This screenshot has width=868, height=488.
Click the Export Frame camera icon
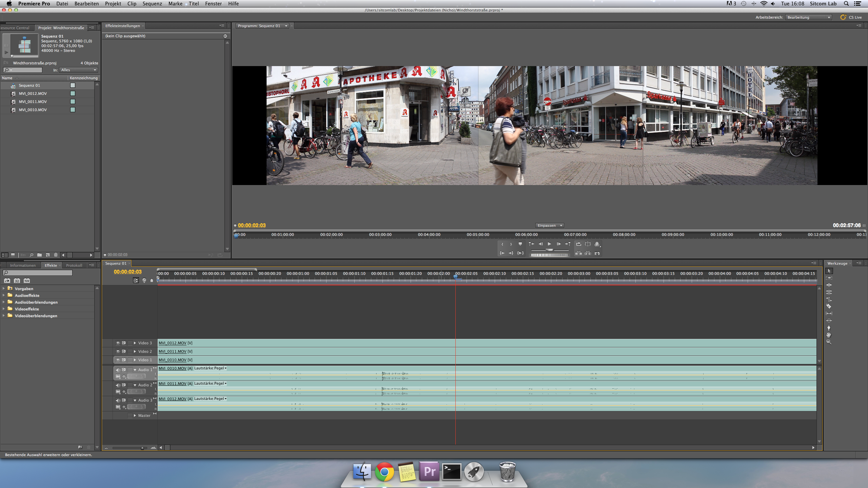click(597, 253)
